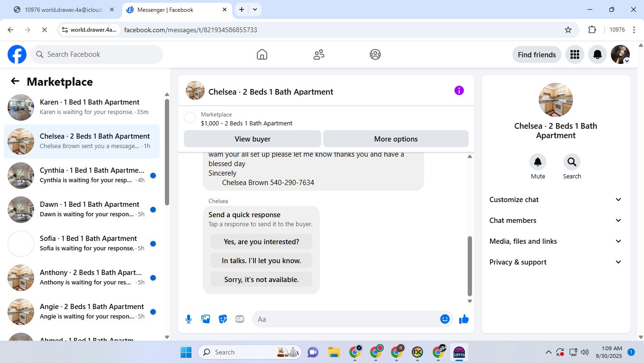Open the Friends icon in top navigation
The height and width of the screenshot is (363, 644).
click(x=319, y=54)
